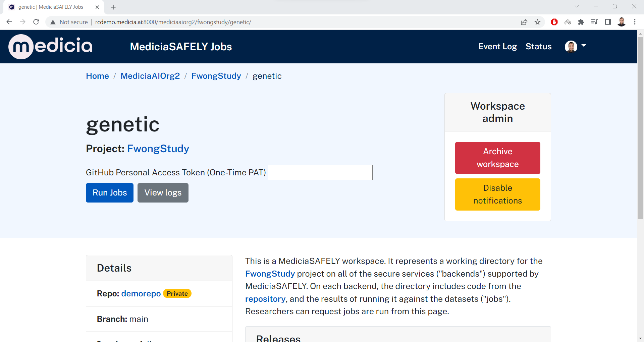Click the Run Jobs button
This screenshot has height=342, width=644.
(110, 193)
